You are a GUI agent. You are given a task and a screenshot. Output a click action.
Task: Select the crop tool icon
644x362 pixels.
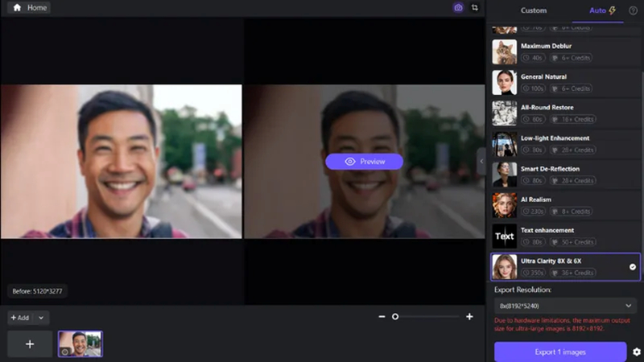pos(475,7)
